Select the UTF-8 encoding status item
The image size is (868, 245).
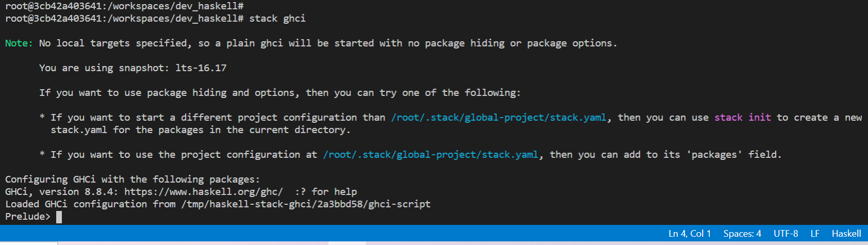pyautogui.click(x=786, y=234)
